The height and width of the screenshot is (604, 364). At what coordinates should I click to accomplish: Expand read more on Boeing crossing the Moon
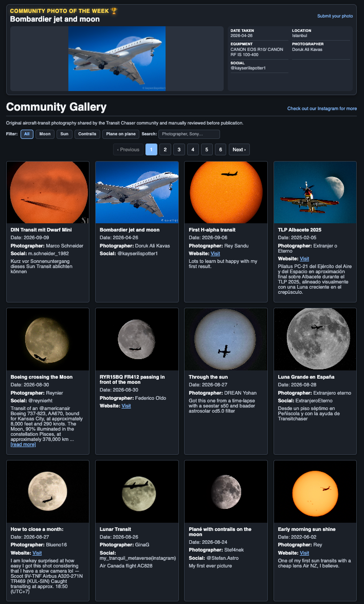point(23,445)
